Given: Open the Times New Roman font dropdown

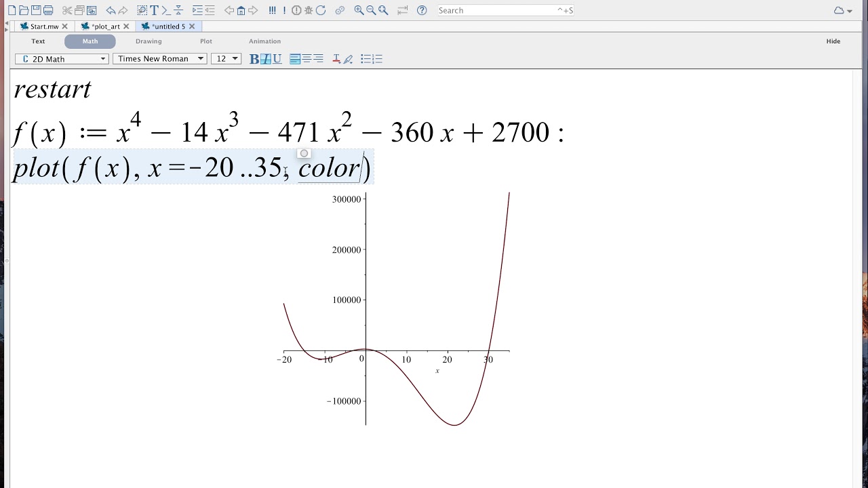Looking at the screenshot, I should click(159, 59).
